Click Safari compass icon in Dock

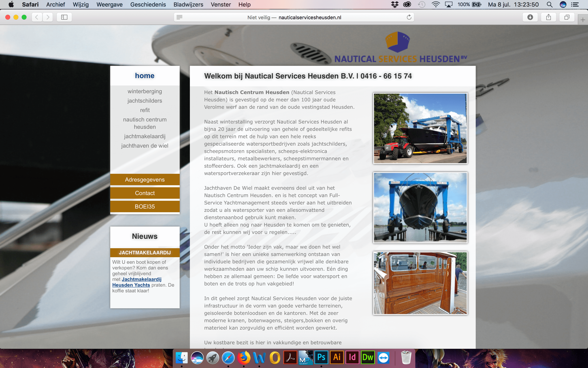pos(228,358)
